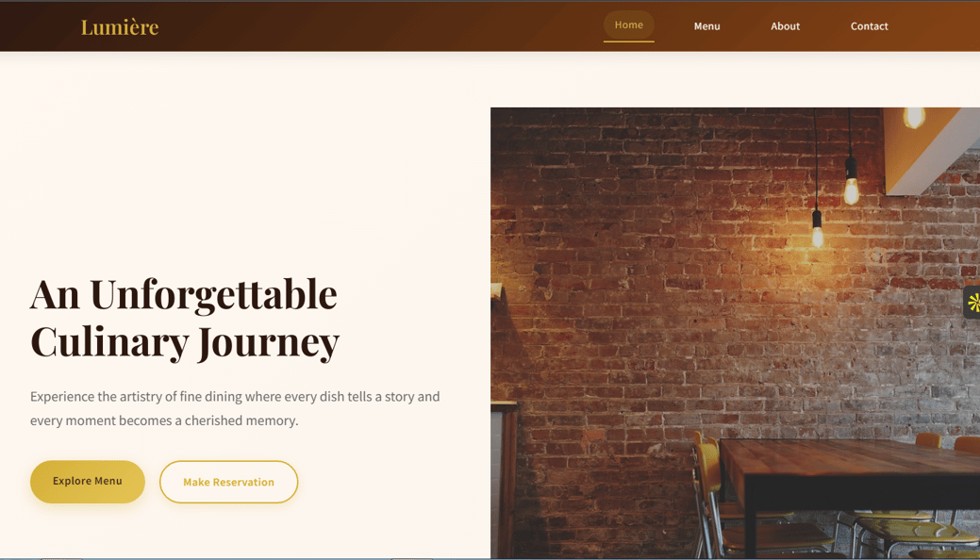Click the word 'Unforgettable' in the heading

214,294
